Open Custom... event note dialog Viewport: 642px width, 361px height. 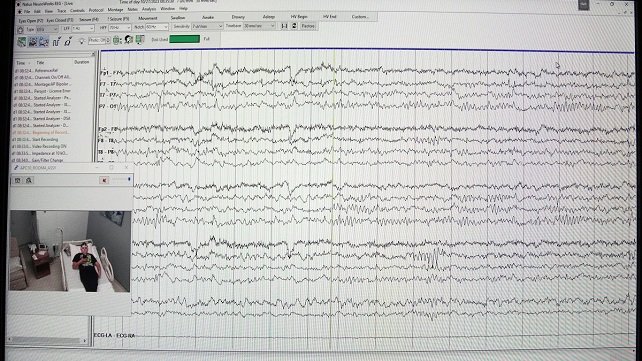[x=360, y=17]
